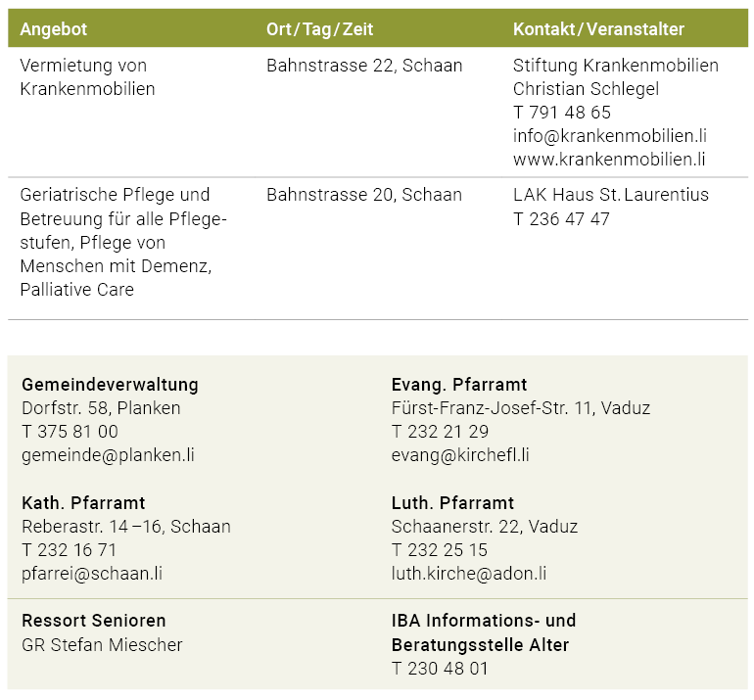This screenshot has width=754, height=700.
Task: Select the Evang. Pfarramt heading
Action: click(459, 385)
